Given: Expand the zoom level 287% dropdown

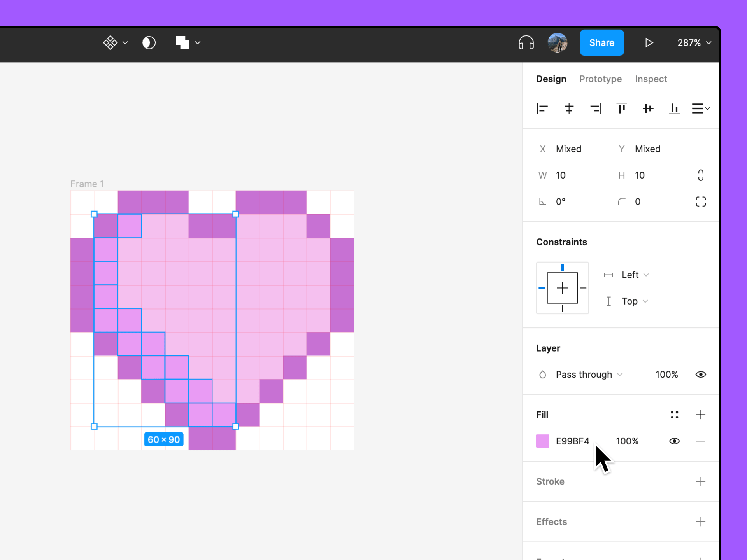Looking at the screenshot, I should (x=694, y=43).
